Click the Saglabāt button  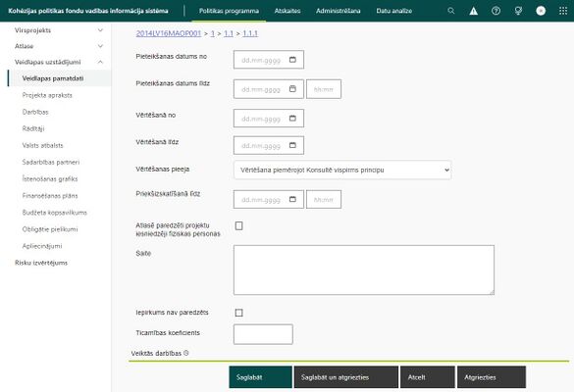(x=260, y=377)
